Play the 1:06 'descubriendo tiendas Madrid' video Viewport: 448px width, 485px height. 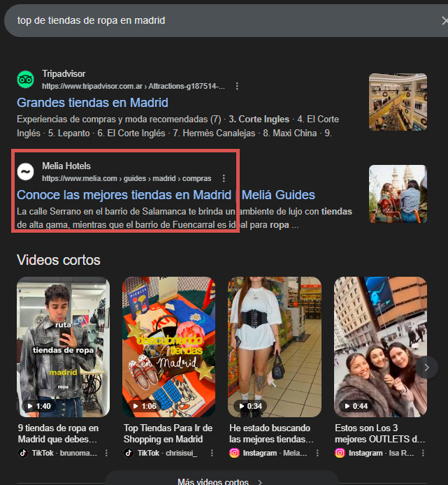[168, 347]
